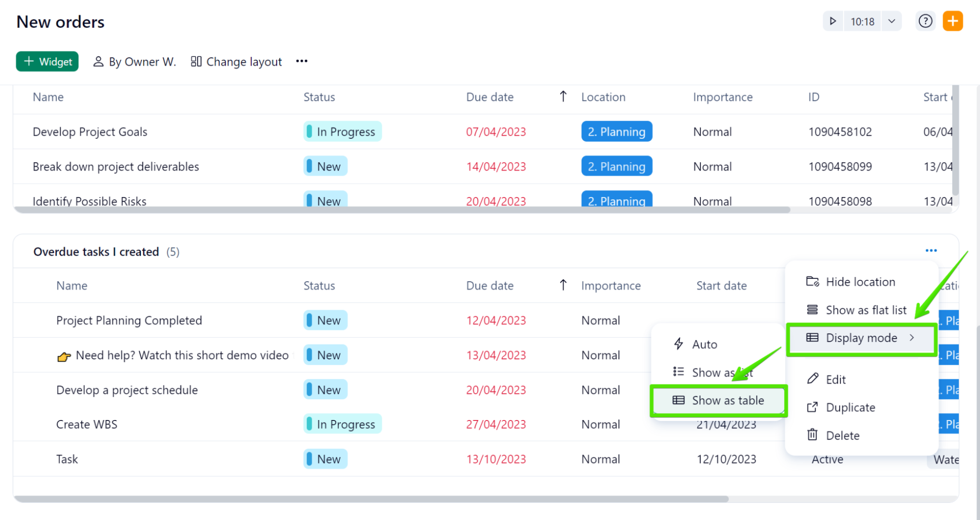Sort Overdue tasks by Due date column
The image size is (980, 520).
[x=490, y=286]
